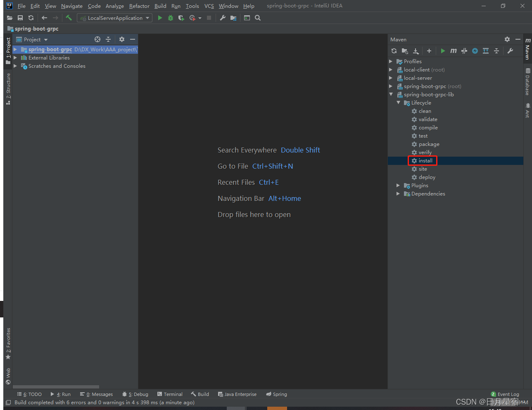Expand Plugins under spring-boot-grpc-lib
The width and height of the screenshot is (532, 410).
pyautogui.click(x=398, y=186)
